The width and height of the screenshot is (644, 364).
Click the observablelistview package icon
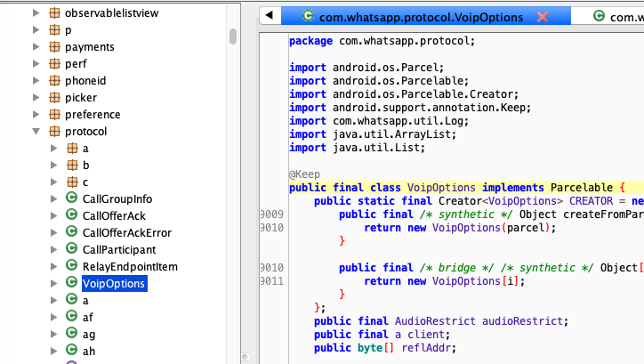click(x=54, y=13)
